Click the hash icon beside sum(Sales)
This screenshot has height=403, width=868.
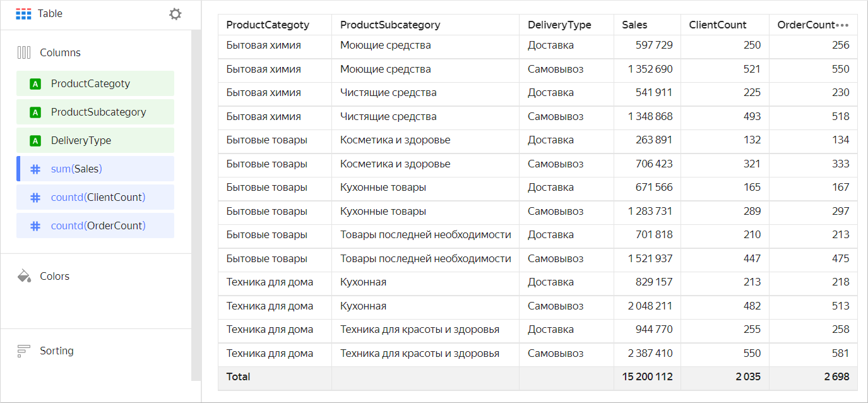pos(35,169)
